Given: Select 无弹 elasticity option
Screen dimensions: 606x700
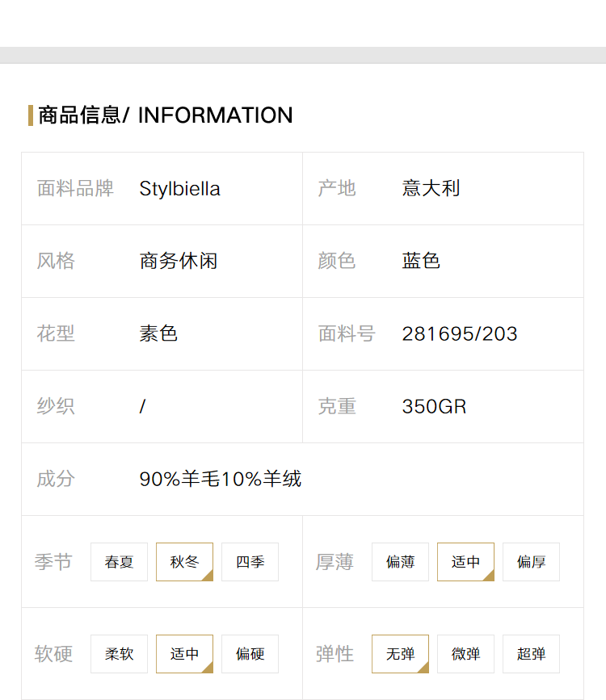Looking at the screenshot, I should tap(400, 653).
